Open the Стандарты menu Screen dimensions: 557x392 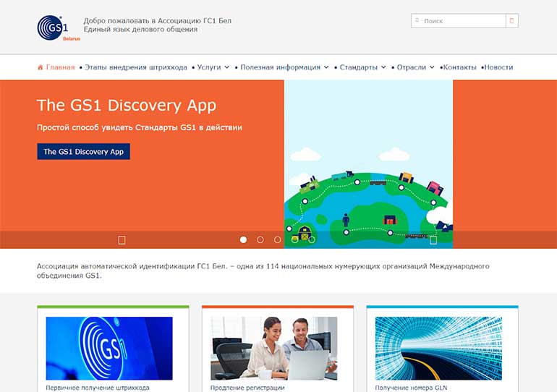(x=358, y=67)
